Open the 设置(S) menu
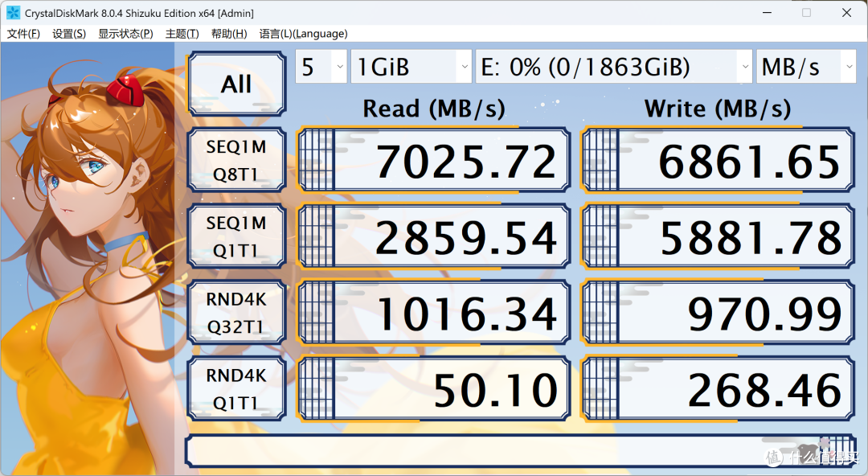The width and height of the screenshot is (868, 476). pos(69,34)
